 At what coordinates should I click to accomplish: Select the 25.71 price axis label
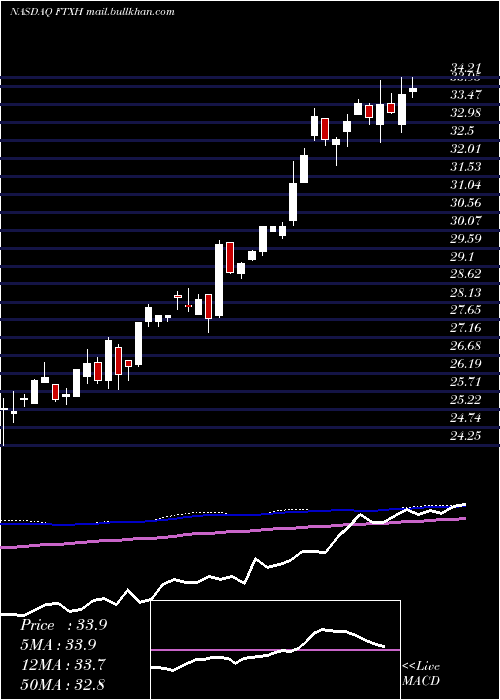click(466, 382)
